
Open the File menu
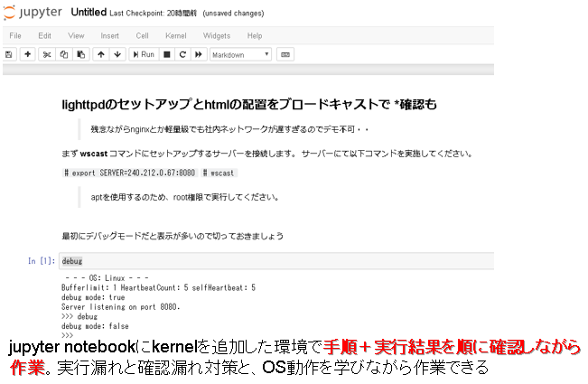pyautogui.click(x=15, y=35)
